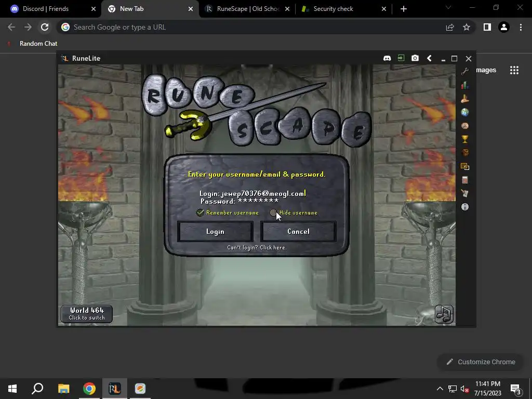Screen dimensions: 532x399
Task: Open the Screen Markers overlay panel
Action: 465,166
